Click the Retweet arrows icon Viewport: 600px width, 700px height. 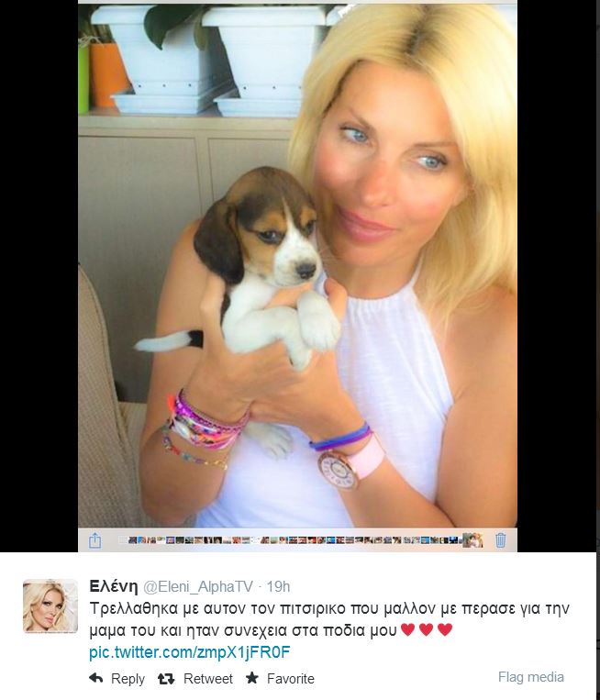click(166, 679)
